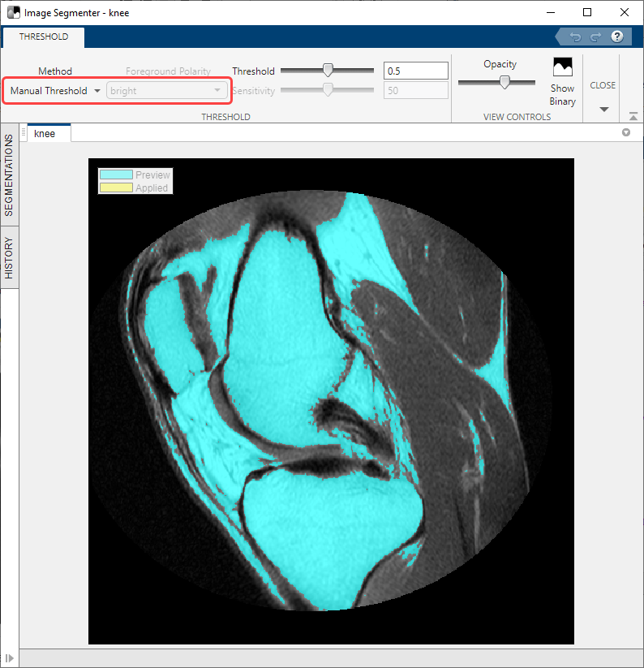
Task: Switch to the knee document tab
Action: [45, 134]
